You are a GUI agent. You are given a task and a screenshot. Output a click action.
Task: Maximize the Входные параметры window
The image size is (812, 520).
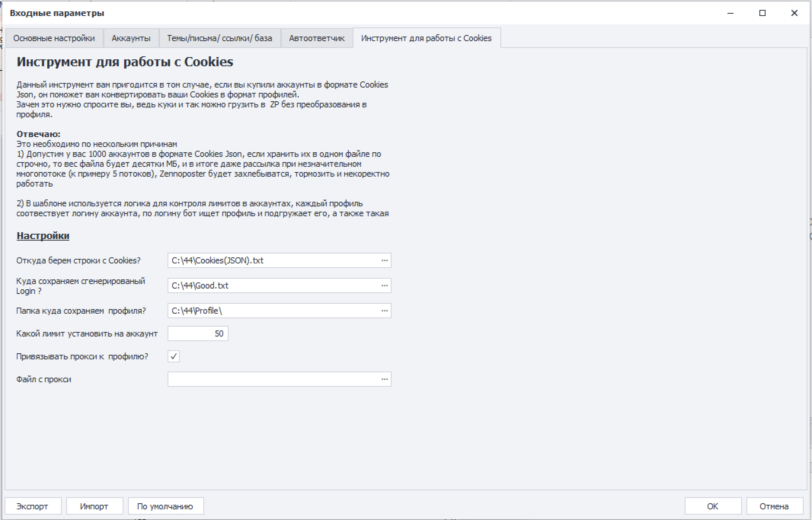762,13
